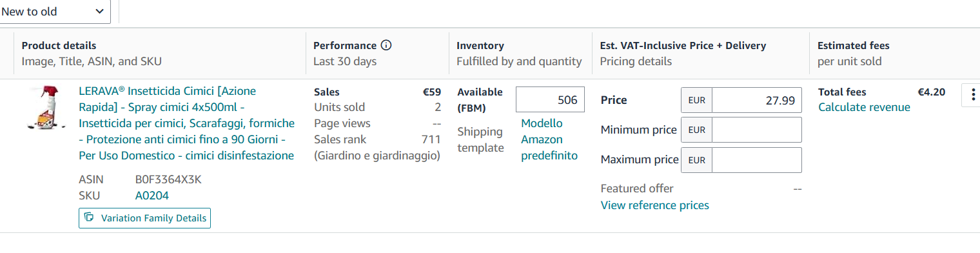Click the sort dropdown chevron arrow
This screenshot has height=253, width=980.
(x=99, y=12)
